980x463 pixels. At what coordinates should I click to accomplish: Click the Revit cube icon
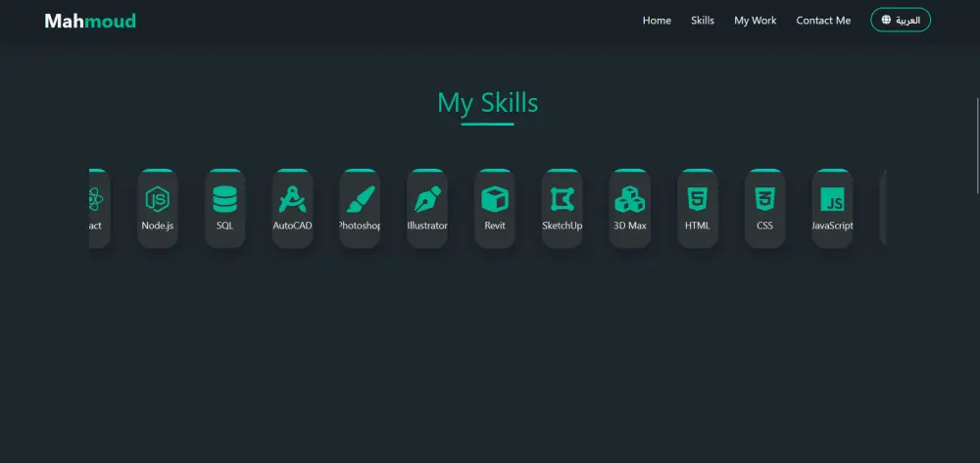click(x=495, y=199)
